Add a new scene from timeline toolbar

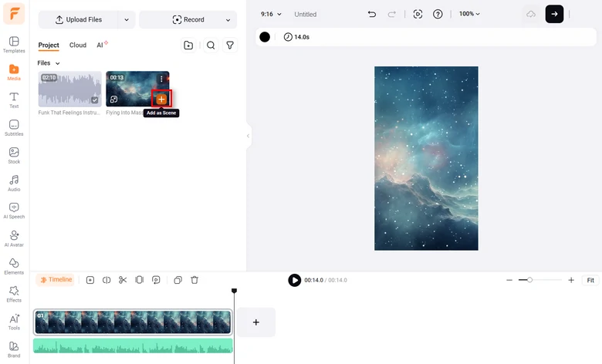(90, 280)
